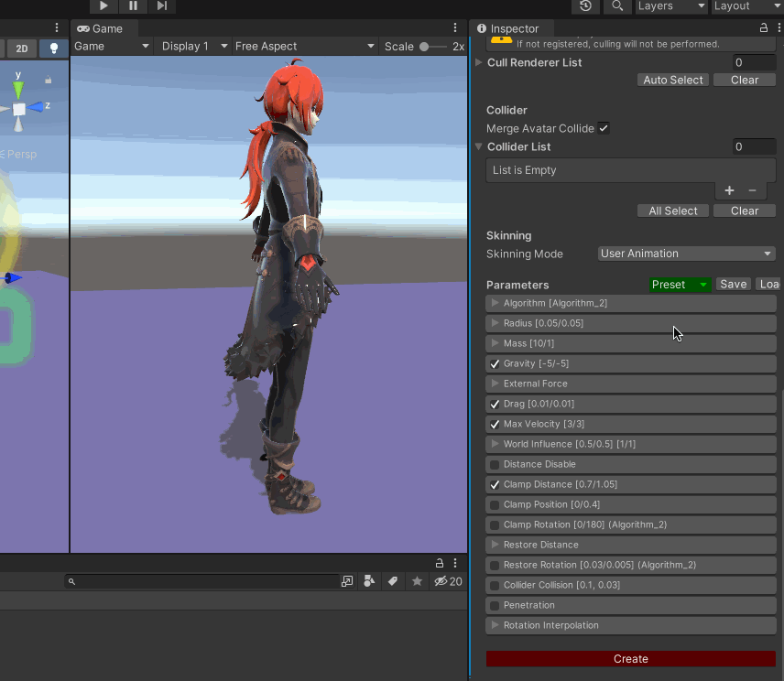The width and height of the screenshot is (784, 681).
Task: Click the red Create button
Action: tap(630, 659)
